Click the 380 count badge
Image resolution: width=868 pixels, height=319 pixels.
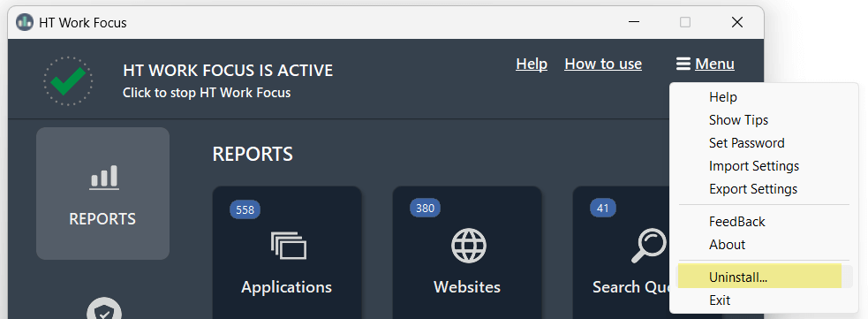pyautogui.click(x=425, y=209)
